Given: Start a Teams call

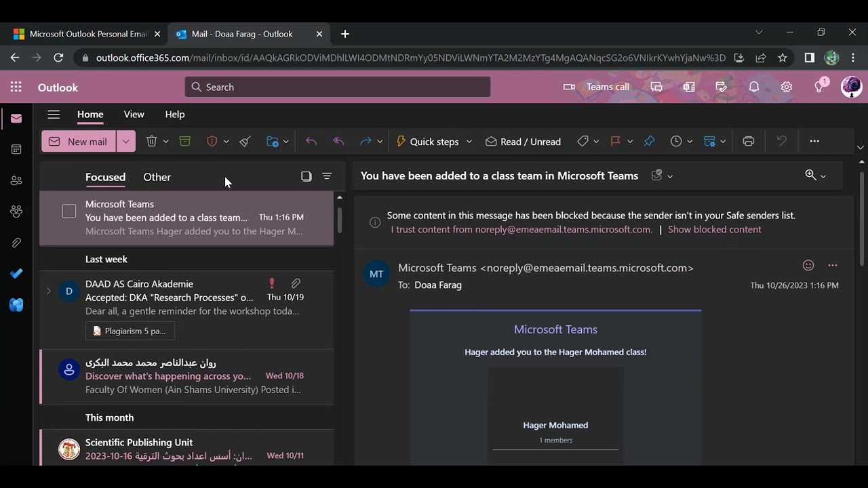Looking at the screenshot, I should 597,87.
